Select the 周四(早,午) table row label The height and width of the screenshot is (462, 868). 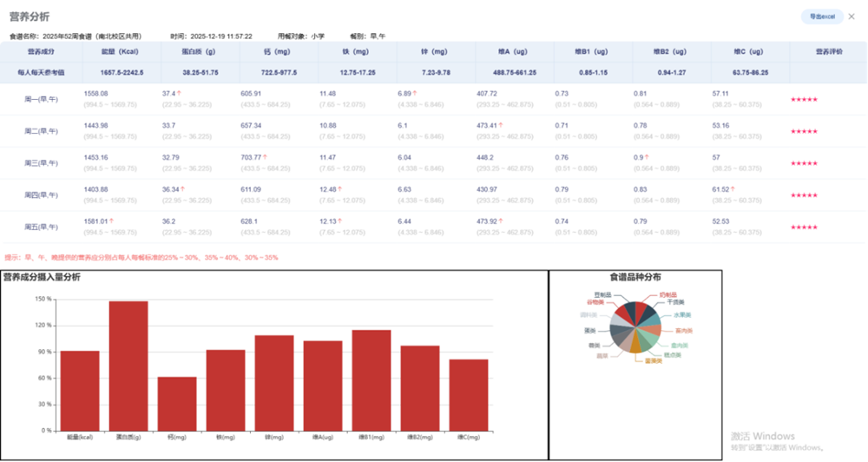click(41, 195)
